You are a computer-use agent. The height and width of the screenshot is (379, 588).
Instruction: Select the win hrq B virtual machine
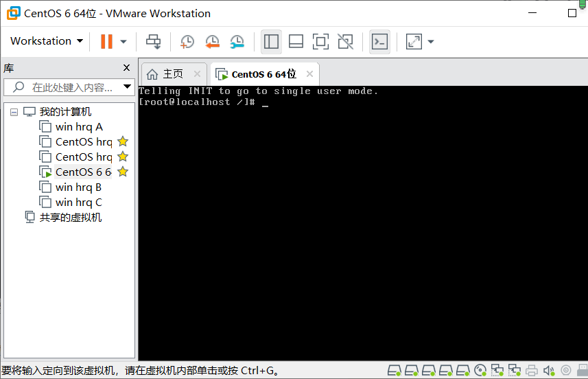[x=78, y=187]
